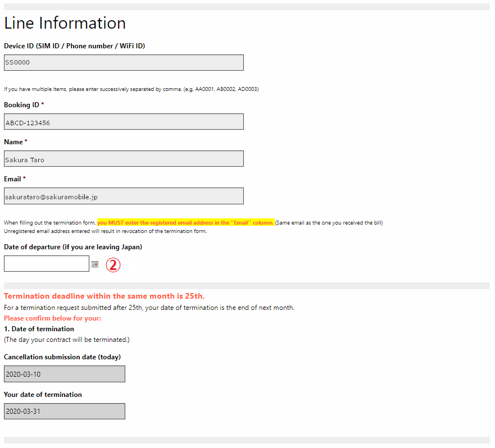Click the Email address field
495x448 pixels.
(124, 196)
